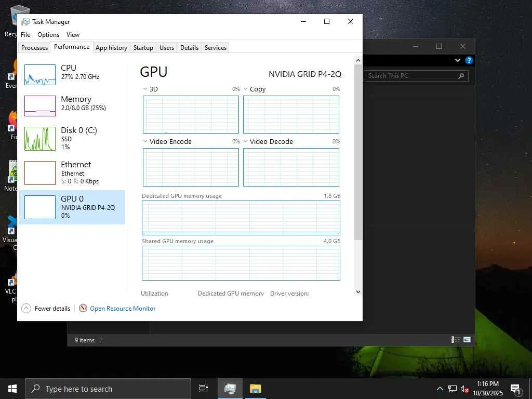Open the Disk 0 (C:) performance entry

[x=72, y=138]
